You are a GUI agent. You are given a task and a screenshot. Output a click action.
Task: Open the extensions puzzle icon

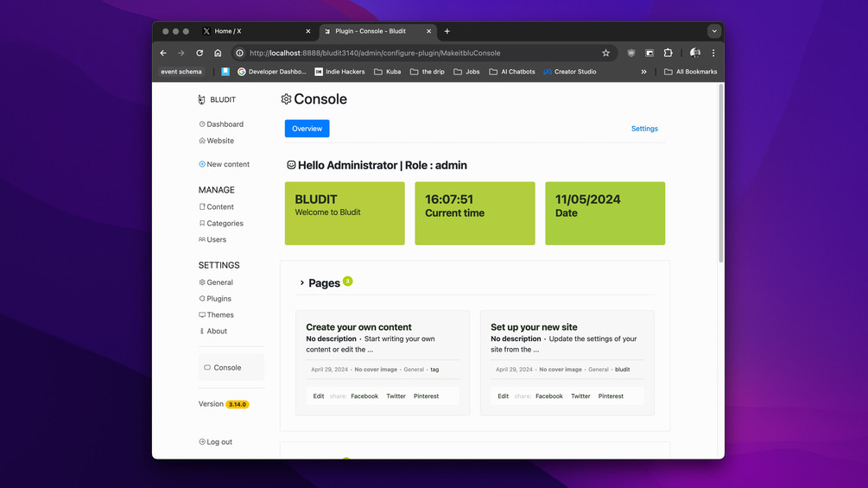[668, 53]
